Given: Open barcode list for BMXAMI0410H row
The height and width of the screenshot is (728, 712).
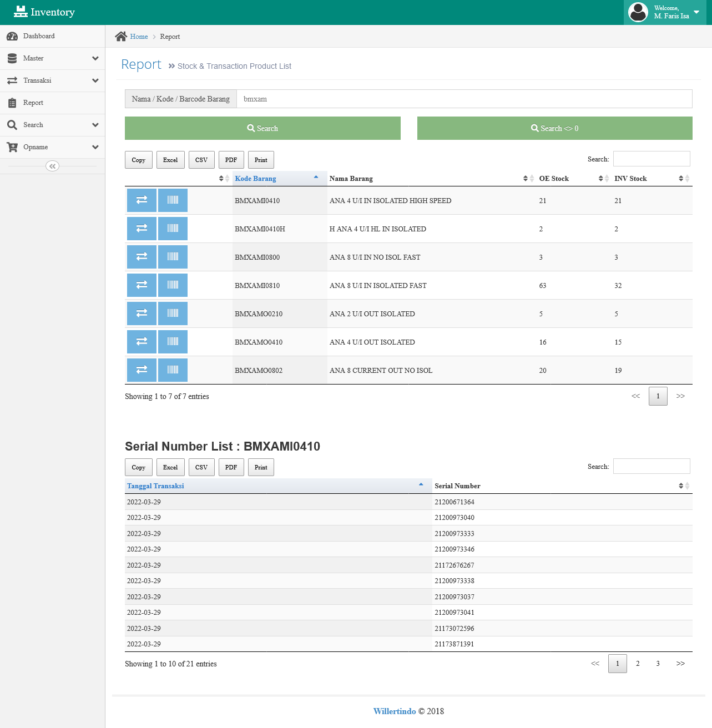Looking at the screenshot, I should point(173,229).
